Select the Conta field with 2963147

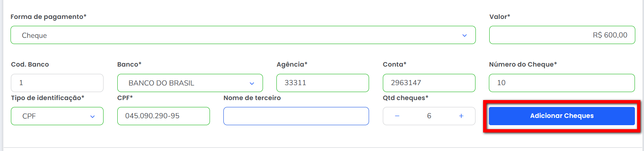point(429,83)
